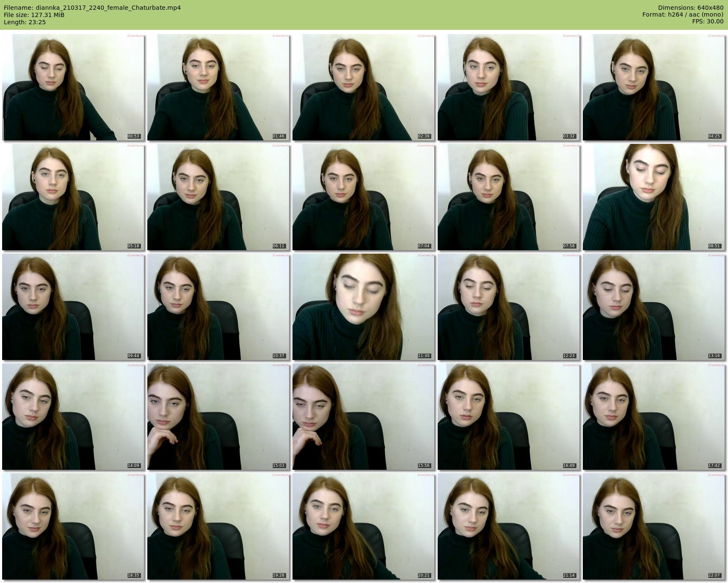The height and width of the screenshot is (583, 728).
Task: Select the thumbnail at 02:39
Action: tap(364, 87)
